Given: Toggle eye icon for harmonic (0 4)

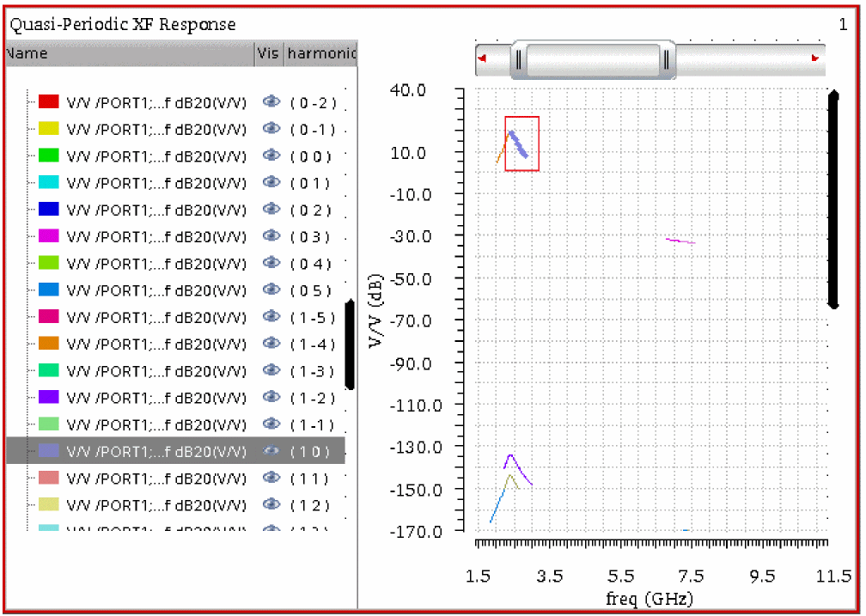Looking at the screenshot, I should click(271, 262).
